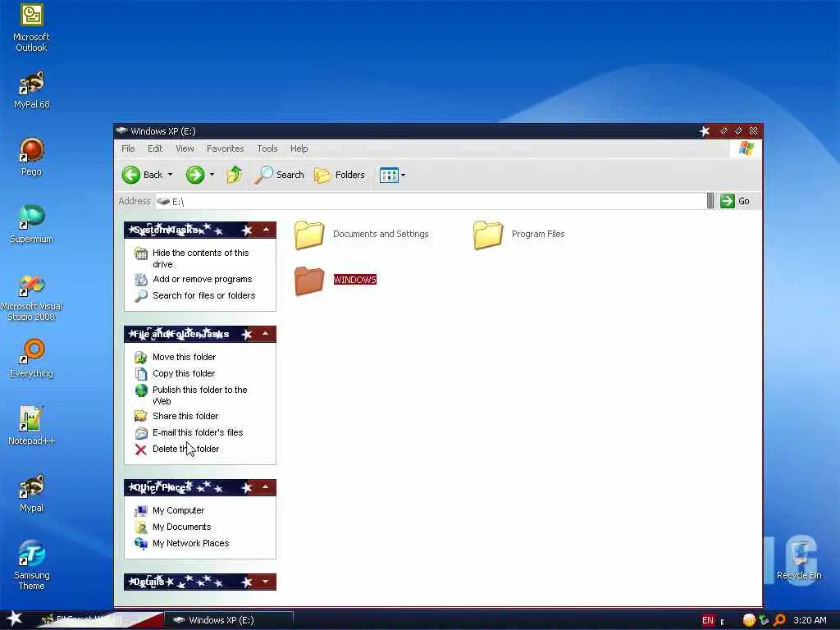Click E-mail this folder's files
This screenshot has width=840, height=630.
[197, 432]
